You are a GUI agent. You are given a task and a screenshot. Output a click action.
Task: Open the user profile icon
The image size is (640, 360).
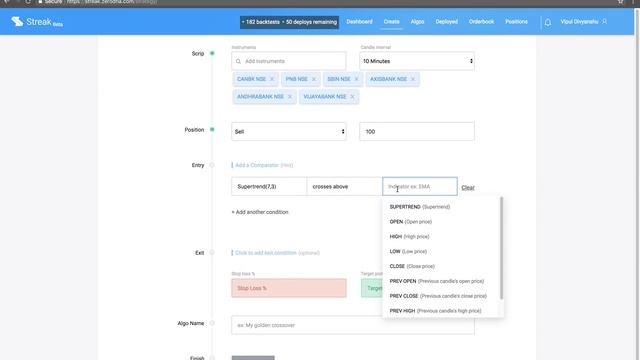(604, 22)
